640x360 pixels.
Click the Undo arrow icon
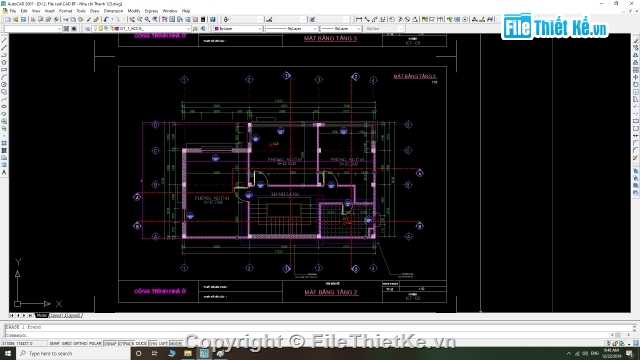(106, 19)
